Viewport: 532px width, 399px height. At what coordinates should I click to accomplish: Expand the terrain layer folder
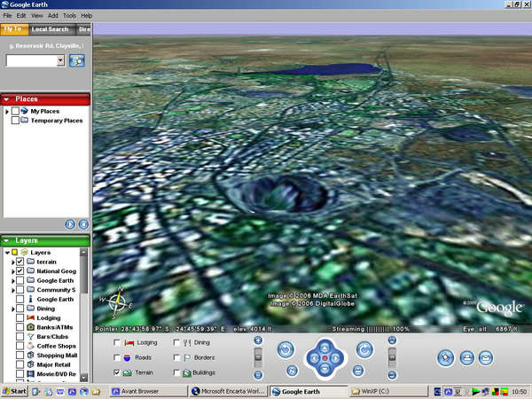pos(13,262)
